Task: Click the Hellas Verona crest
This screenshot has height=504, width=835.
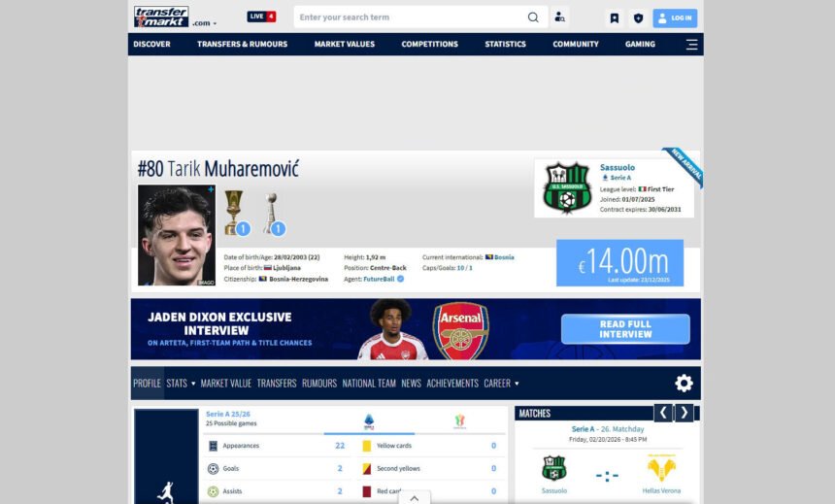Action: (661, 468)
